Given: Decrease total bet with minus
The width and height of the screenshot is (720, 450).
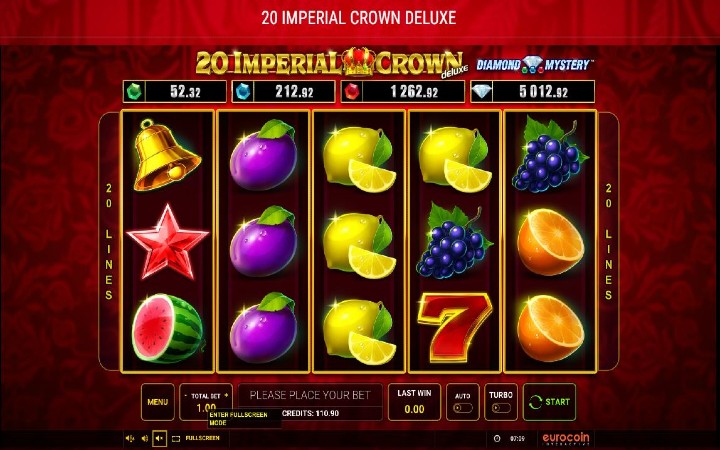Looking at the screenshot, I should pyautogui.click(x=186, y=395).
